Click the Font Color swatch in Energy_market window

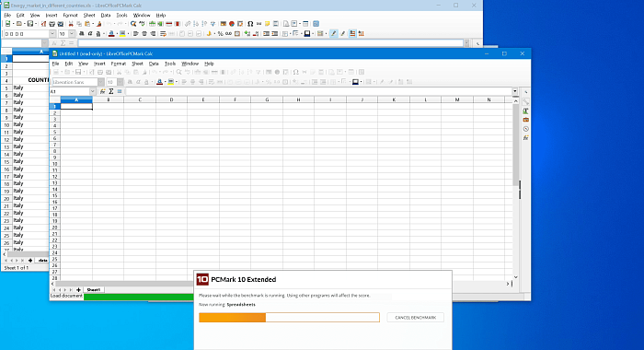pos(111,34)
